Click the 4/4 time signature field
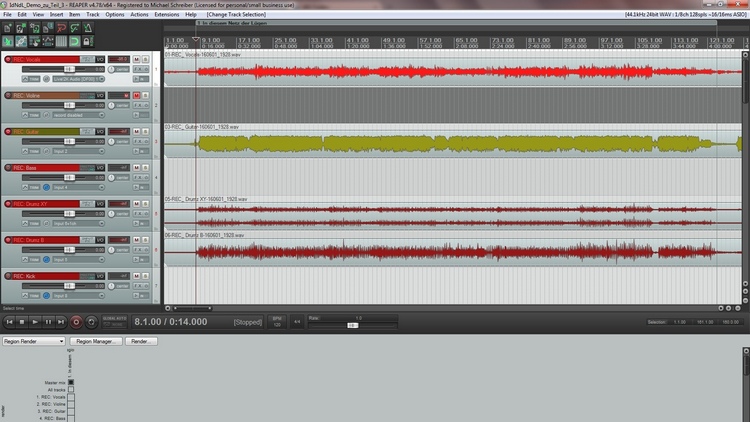 point(297,322)
